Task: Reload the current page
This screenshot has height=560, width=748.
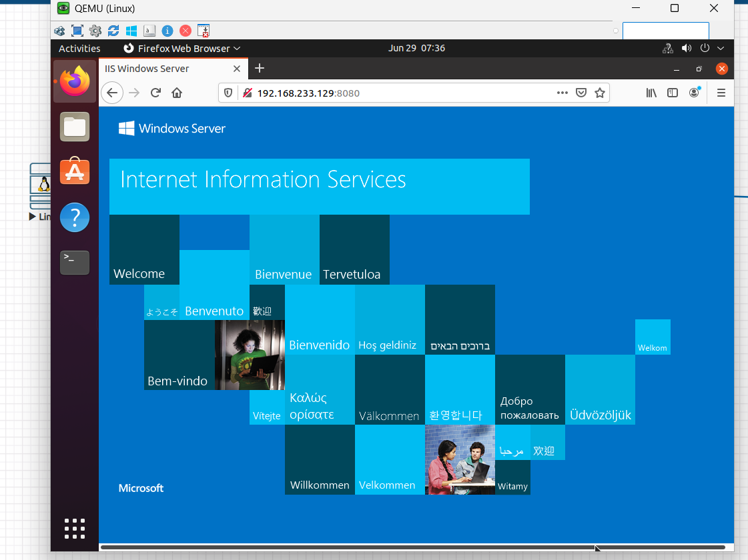Action: (155, 93)
